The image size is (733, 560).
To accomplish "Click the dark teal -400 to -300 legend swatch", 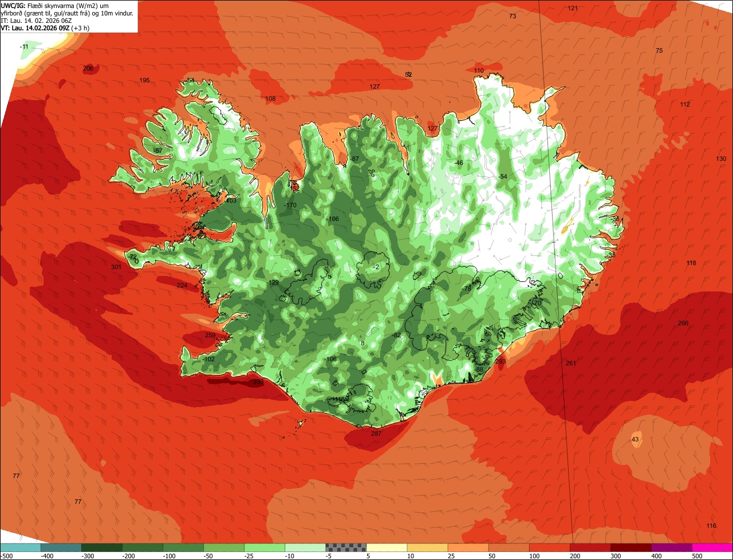I will click(x=61, y=547).
